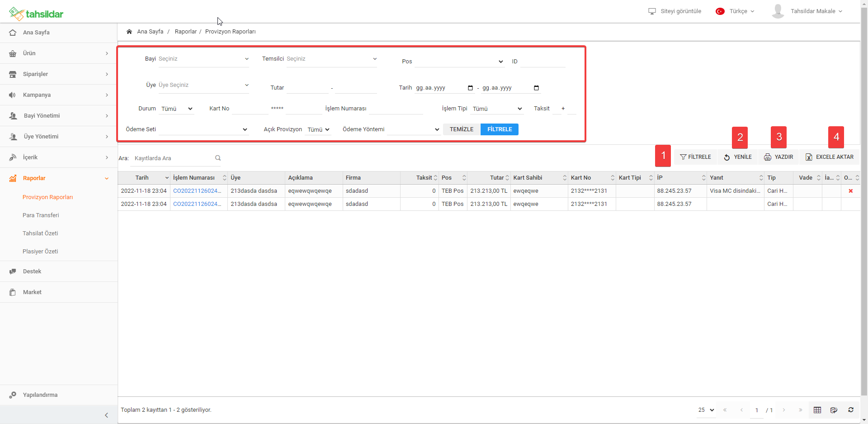Click the search magnifier icon

coord(218,158)
